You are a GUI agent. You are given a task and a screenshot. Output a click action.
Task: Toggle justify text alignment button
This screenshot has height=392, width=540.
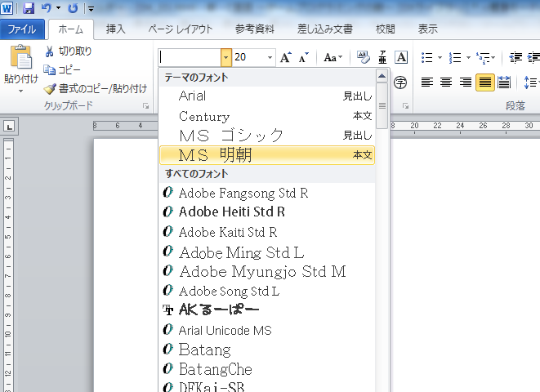(485, 82)
